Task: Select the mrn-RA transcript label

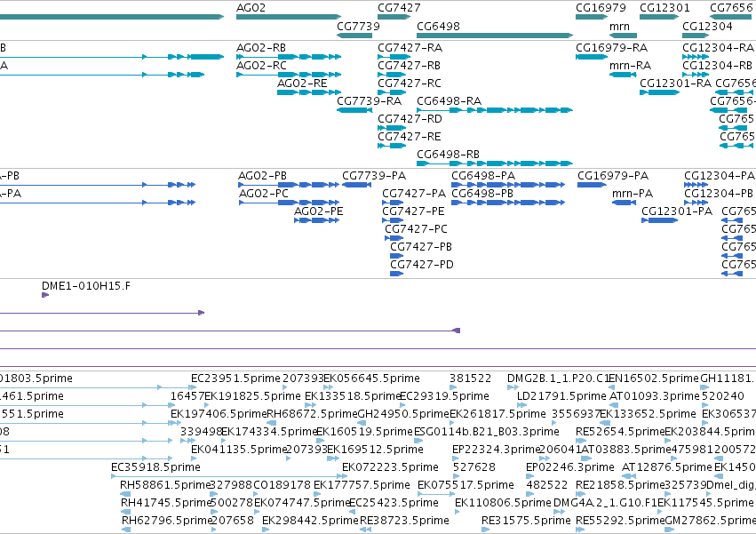Action: click(630, 66)
